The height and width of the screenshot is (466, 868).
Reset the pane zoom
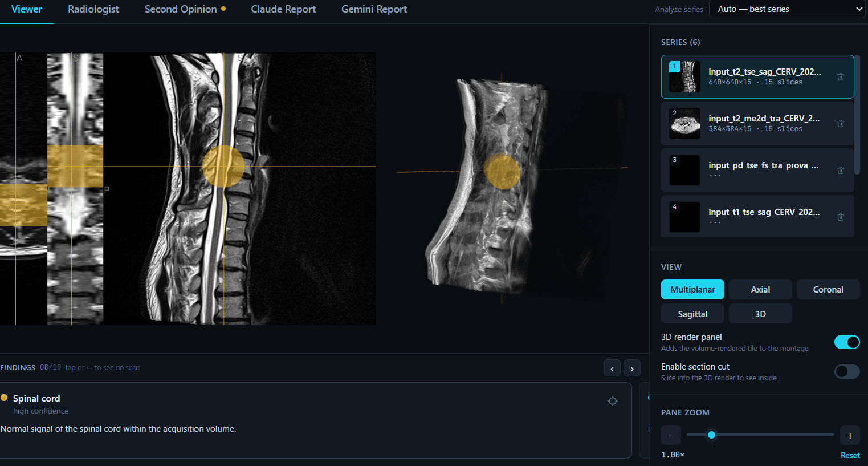pyautogui.click(x=850, y=455)
